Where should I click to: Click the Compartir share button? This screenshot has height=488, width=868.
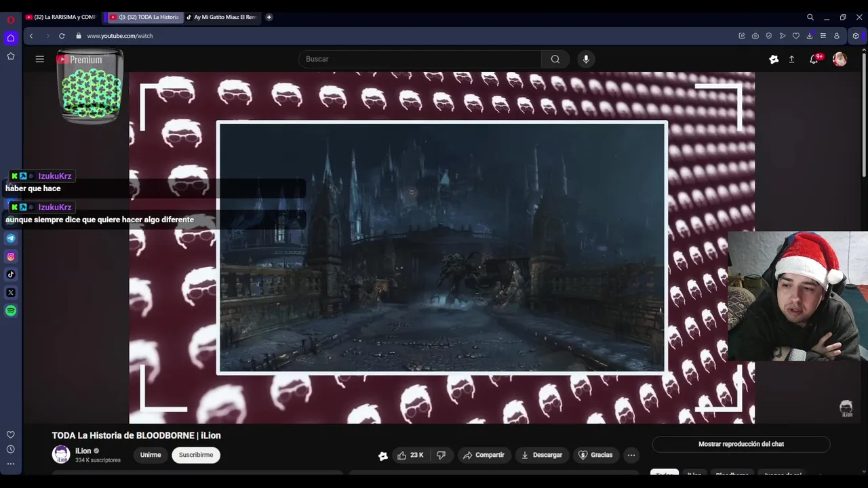tap(484, 455)
